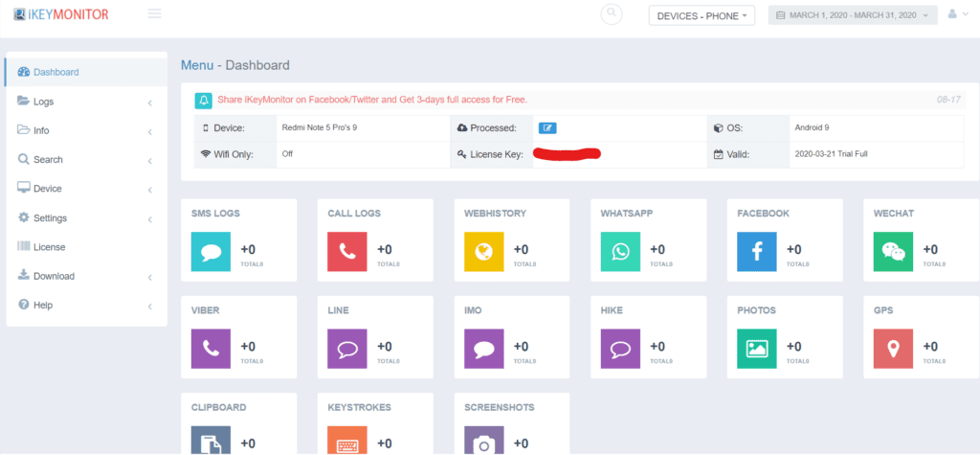The height and width of the screenshot is (455, 980).
Task: Click the License barcode icon in sidebar
Action: click(x=24, y=246)
